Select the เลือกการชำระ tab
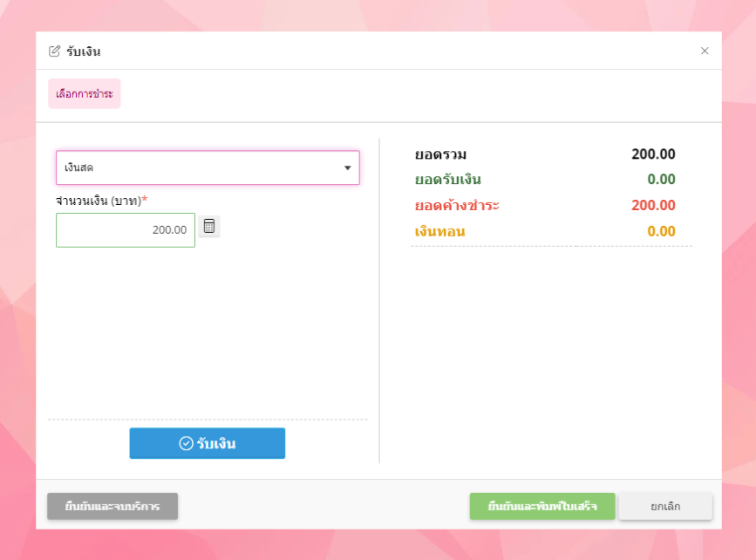Viewport: 756px width, 560px height. [85, 93]
